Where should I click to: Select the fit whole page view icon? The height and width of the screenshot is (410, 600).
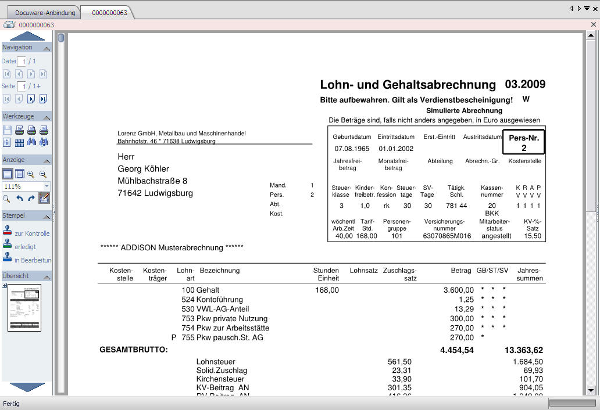[x=7, y=174]
